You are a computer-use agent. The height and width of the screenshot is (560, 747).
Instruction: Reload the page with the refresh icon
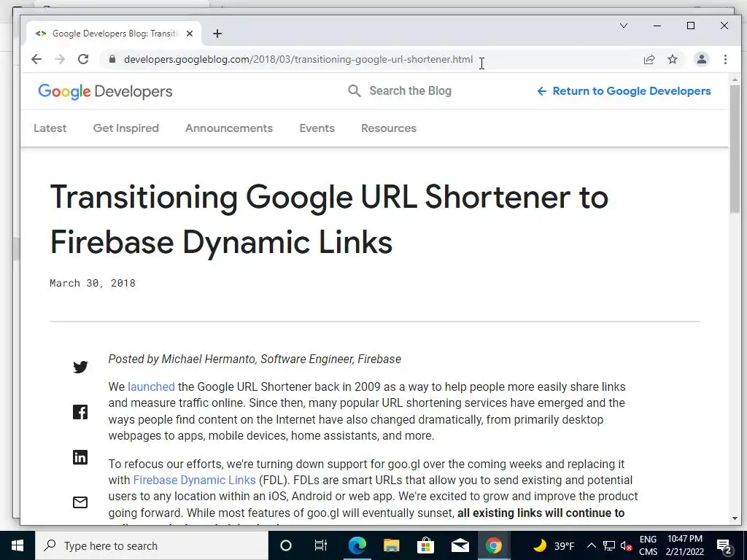click(x=83, y=59)
